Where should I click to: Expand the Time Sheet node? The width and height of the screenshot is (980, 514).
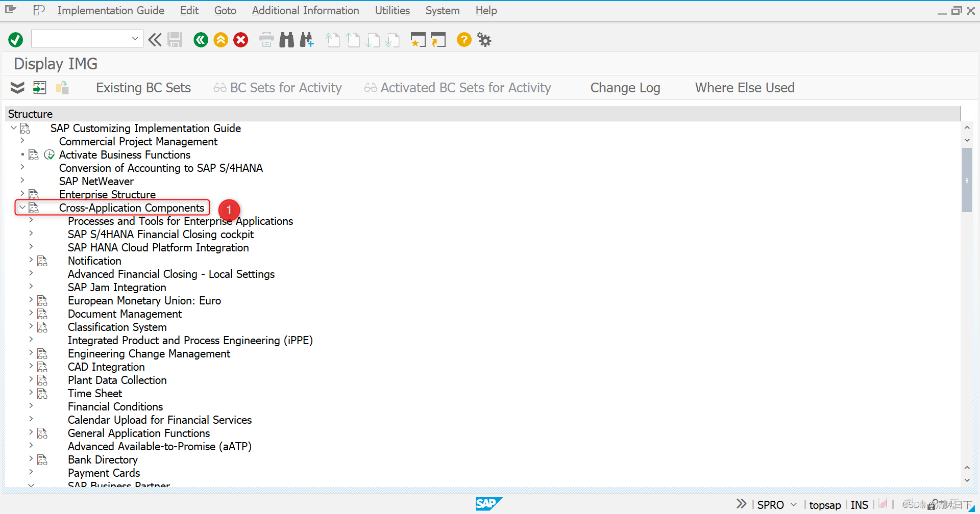(31, 393)
